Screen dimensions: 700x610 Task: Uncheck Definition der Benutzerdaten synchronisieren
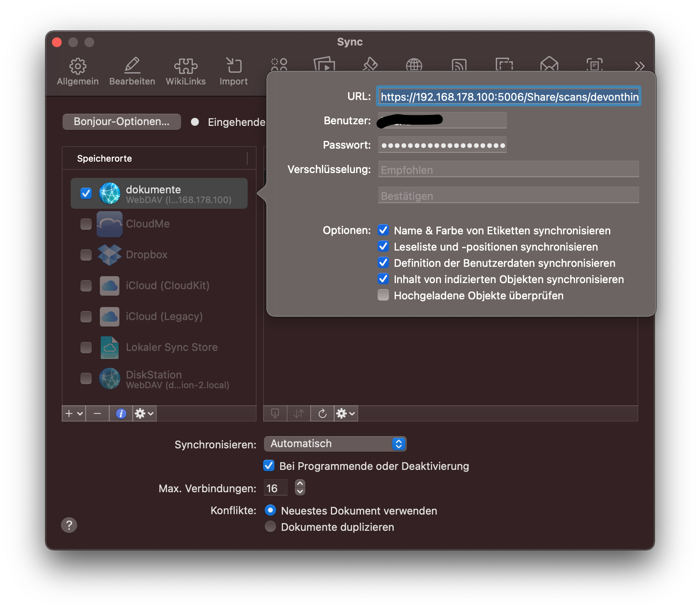[x=383, y=263]
